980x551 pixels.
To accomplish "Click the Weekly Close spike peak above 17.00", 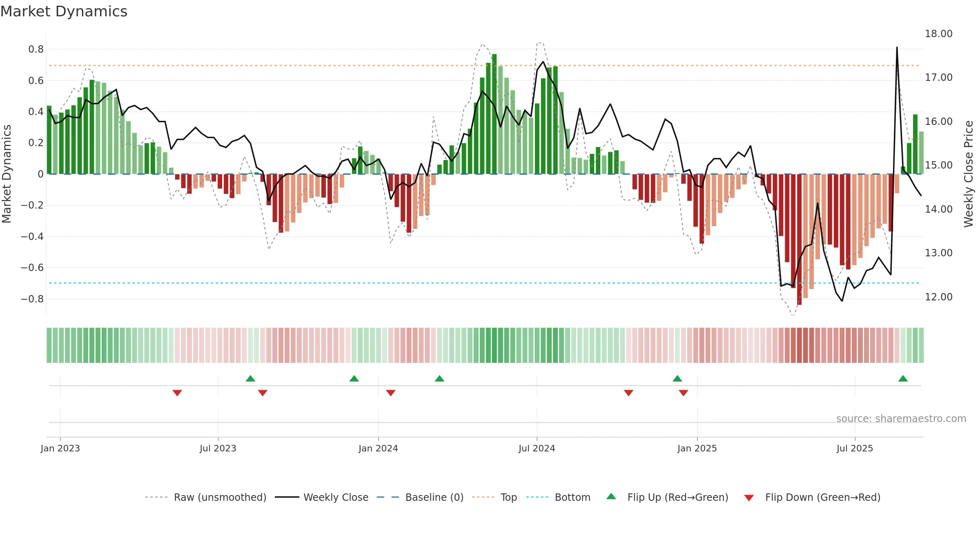I will (x=897, y=48).
